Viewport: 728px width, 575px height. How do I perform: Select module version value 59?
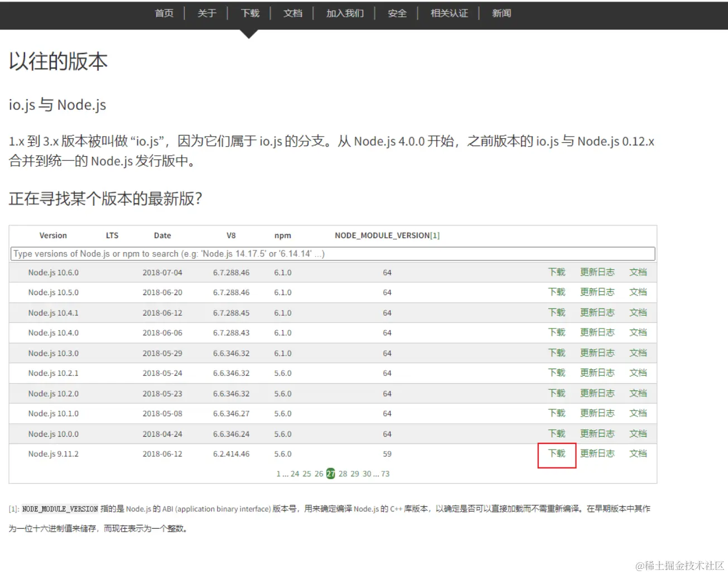(387, 455)
